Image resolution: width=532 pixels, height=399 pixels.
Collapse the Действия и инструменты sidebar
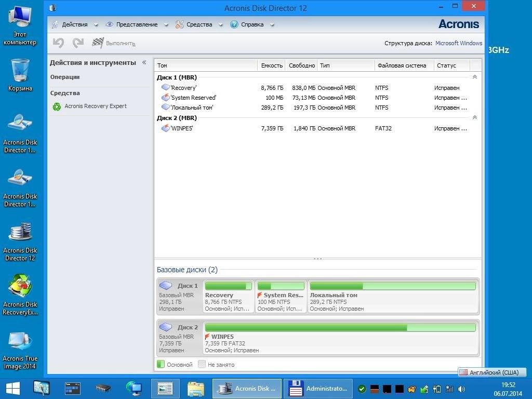click(144, 62)
